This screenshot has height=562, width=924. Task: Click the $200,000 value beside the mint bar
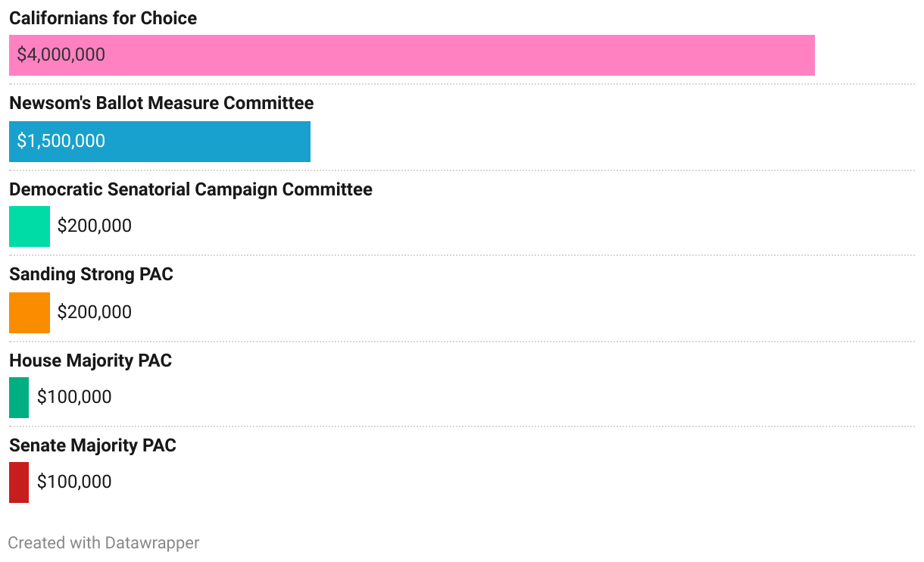tap(95, 226)
